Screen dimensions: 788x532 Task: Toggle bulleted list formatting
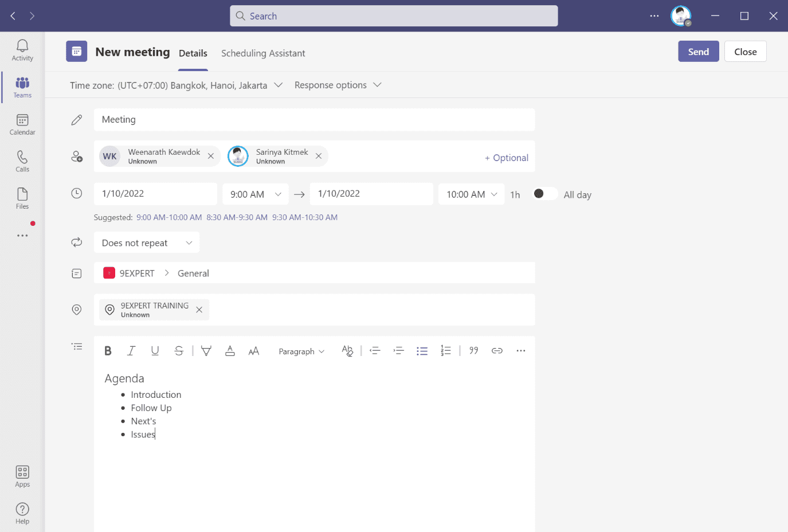click(x=422, y=350)
